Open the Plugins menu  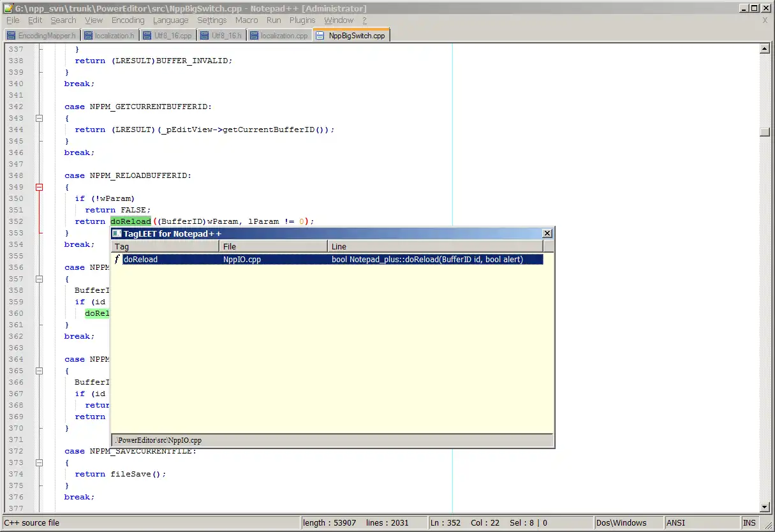tap(302, 20)
